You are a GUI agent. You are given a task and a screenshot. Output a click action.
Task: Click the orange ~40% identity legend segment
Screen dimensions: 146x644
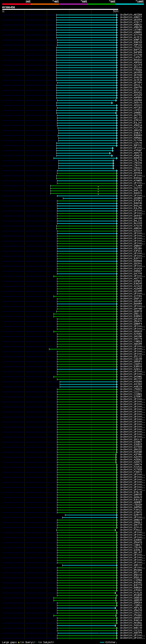pos(45,4)
